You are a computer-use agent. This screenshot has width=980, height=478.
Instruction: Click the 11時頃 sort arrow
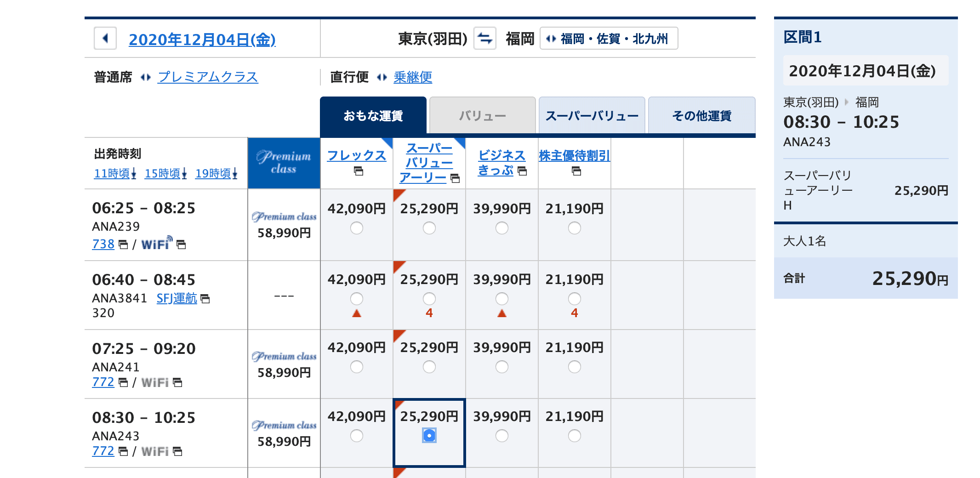pyautogui.click(x=133, y=174)
